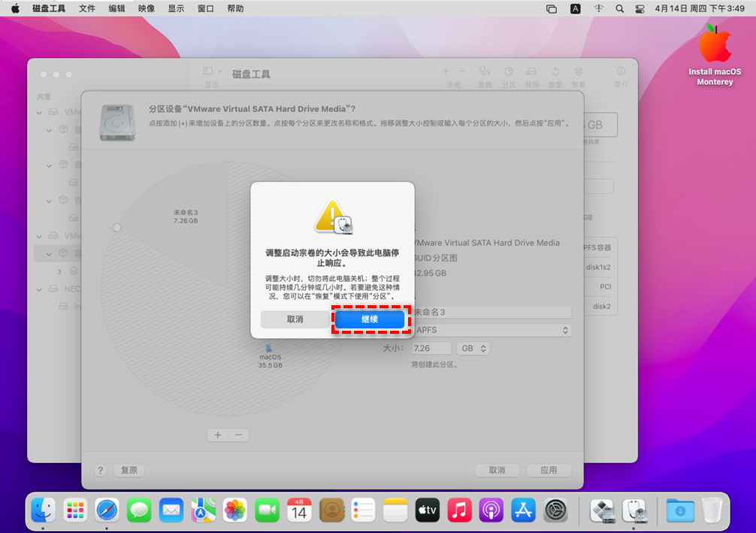Add a partition with the plus button

point(218,435)
